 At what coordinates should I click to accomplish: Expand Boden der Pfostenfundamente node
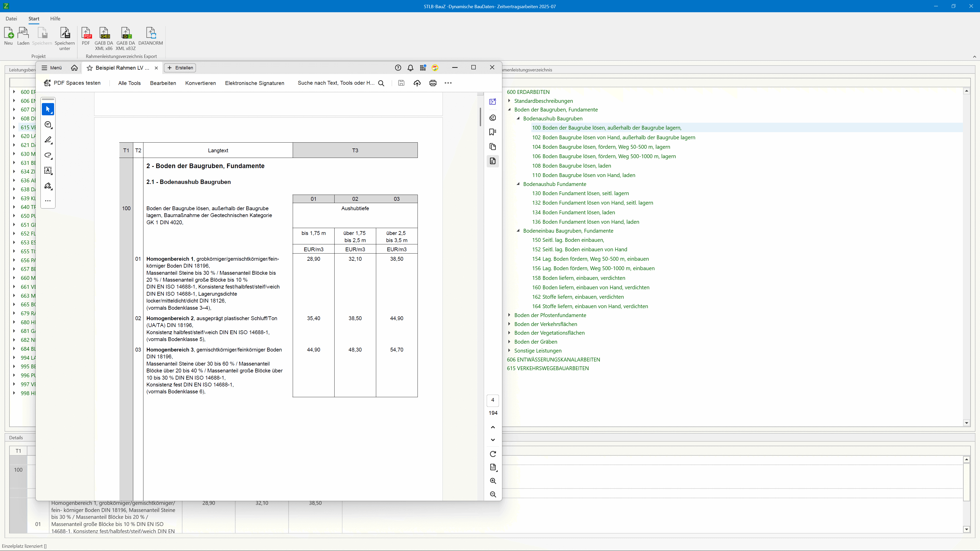coord(509,315)
